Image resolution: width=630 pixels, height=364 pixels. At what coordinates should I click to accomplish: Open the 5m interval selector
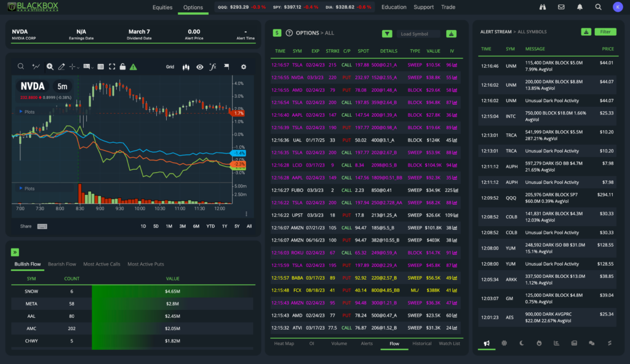tap(63, 86)
